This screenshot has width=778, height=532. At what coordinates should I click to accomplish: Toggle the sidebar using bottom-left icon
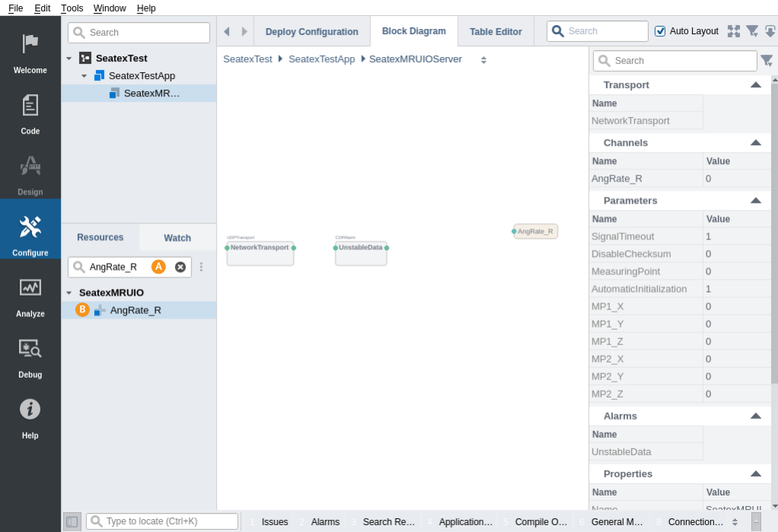[x=71, y=521]
